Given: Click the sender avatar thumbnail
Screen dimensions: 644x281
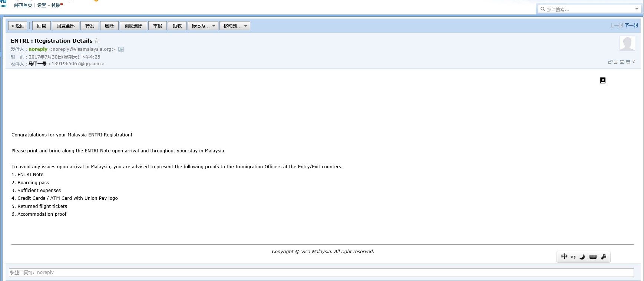Looking at the screenshot, I should [627, 44].
